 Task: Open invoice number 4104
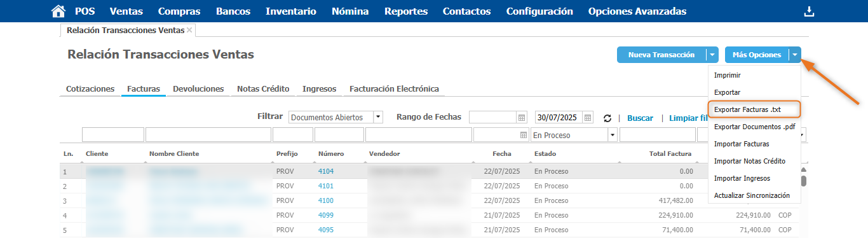tap(326, 172)
